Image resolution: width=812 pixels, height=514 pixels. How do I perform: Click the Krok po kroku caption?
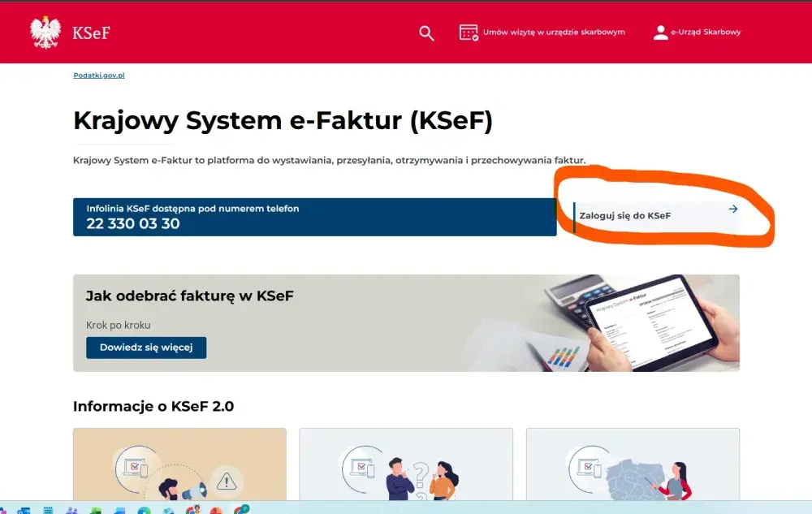(118, 325)
